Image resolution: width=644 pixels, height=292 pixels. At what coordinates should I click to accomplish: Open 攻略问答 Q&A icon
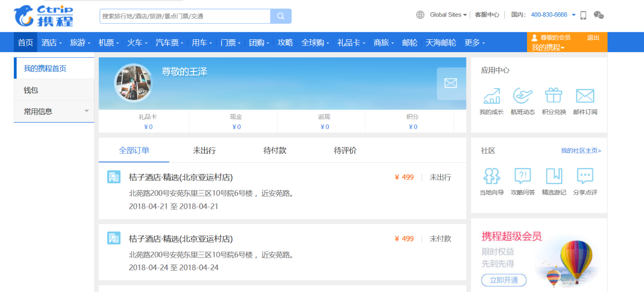(523, 176)
